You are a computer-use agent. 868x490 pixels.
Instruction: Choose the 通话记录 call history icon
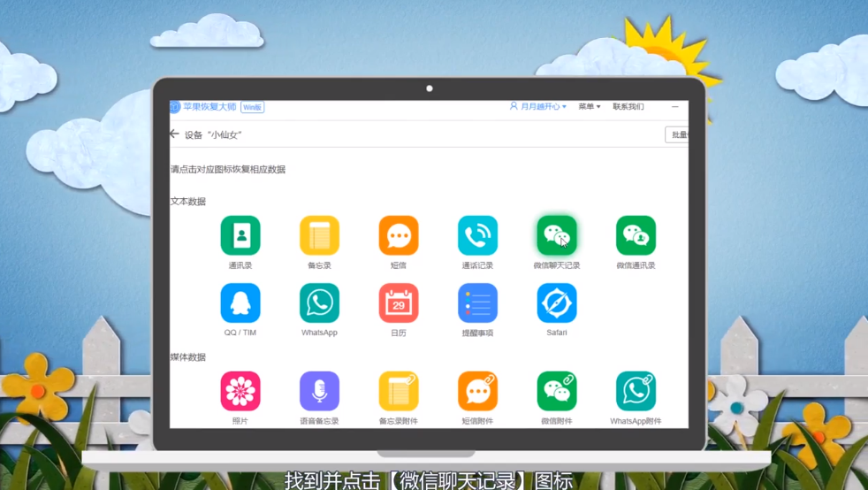click(x=477, y=235)
